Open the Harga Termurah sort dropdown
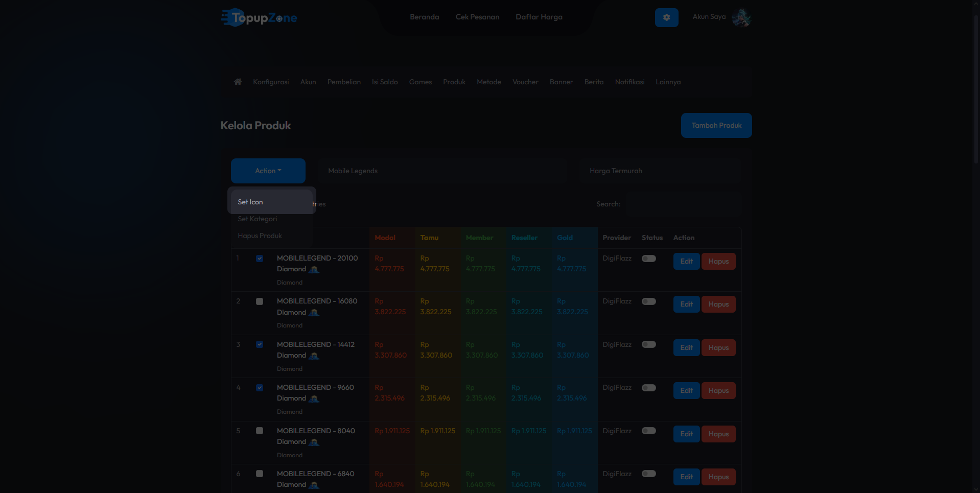The height and width of the screenshot is (493, 980). point(660,171)
